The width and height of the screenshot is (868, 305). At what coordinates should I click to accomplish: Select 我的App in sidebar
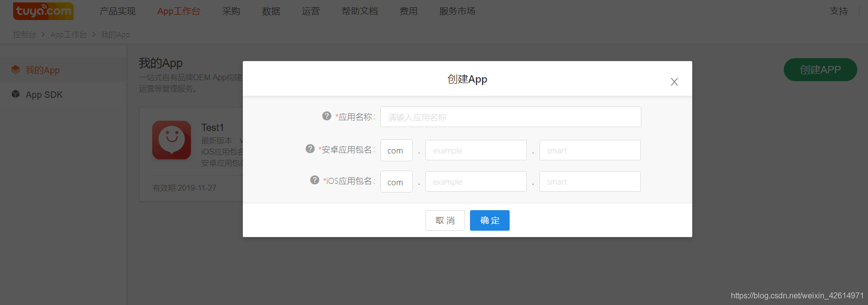pyautogui.click(x=63, y=70)
